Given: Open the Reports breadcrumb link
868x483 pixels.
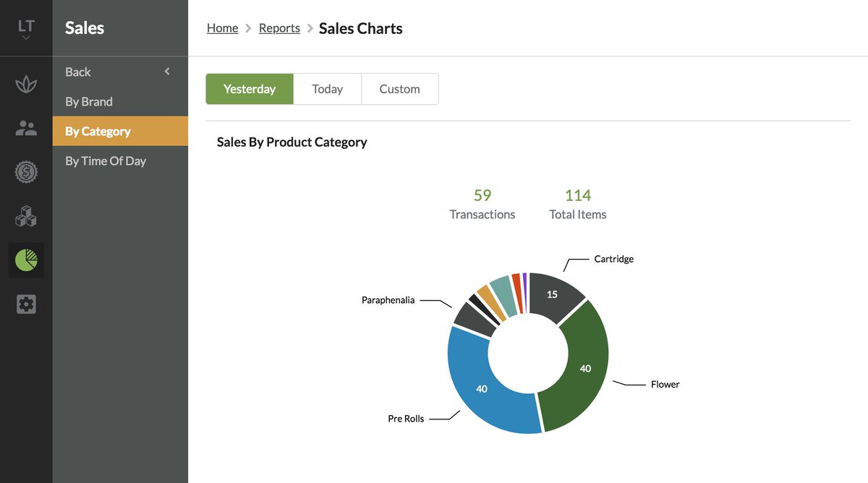Looking at the screenshot, I should [x=279, y=27].
